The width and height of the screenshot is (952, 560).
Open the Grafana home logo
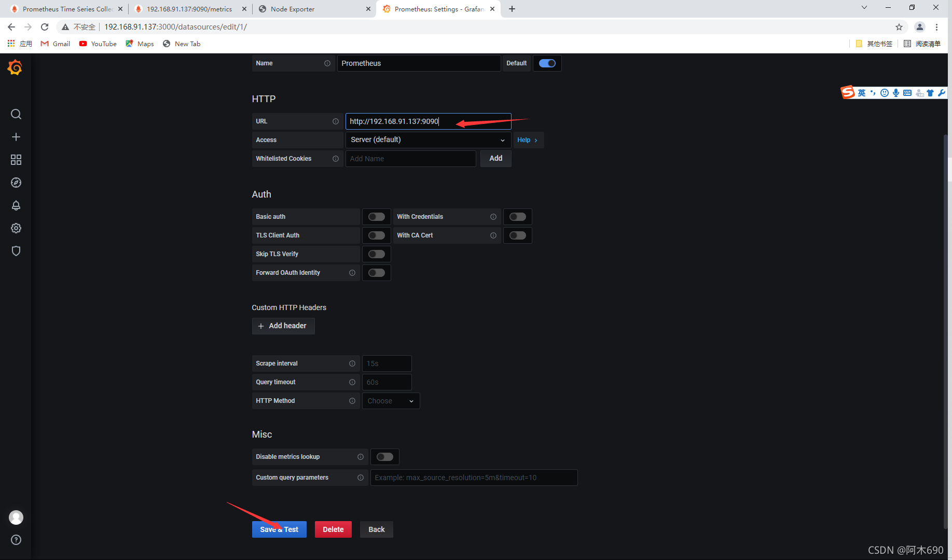15,67
